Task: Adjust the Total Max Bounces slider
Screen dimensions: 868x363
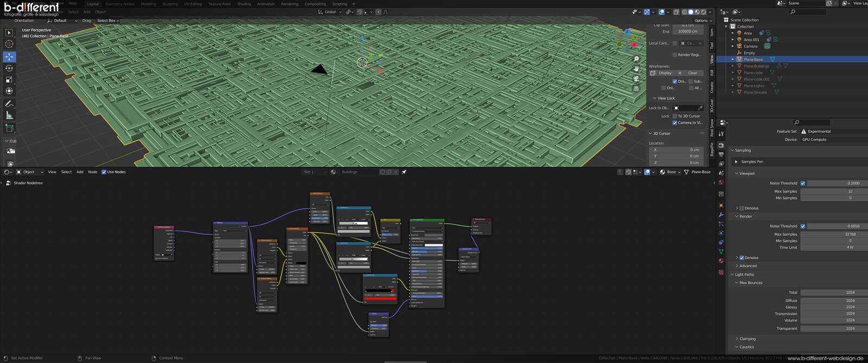Action: [834, 292]
